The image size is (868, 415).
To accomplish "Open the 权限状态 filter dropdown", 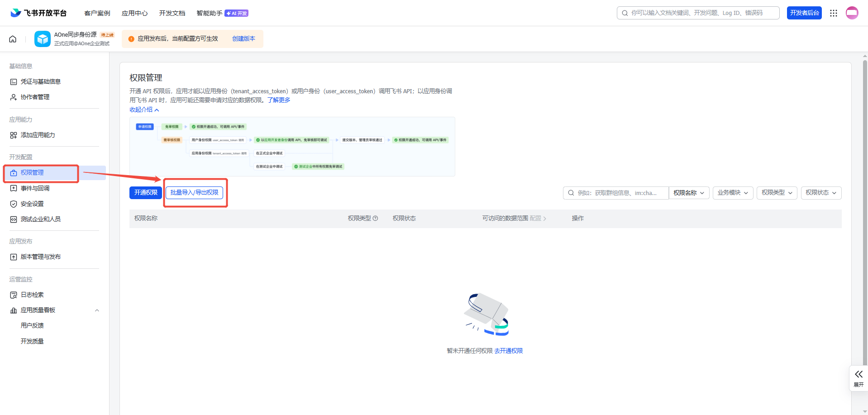I will tap(821, 193).
